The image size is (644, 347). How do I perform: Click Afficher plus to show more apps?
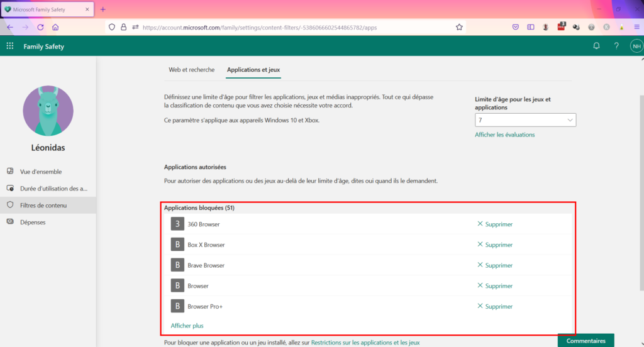click(187, 325)
